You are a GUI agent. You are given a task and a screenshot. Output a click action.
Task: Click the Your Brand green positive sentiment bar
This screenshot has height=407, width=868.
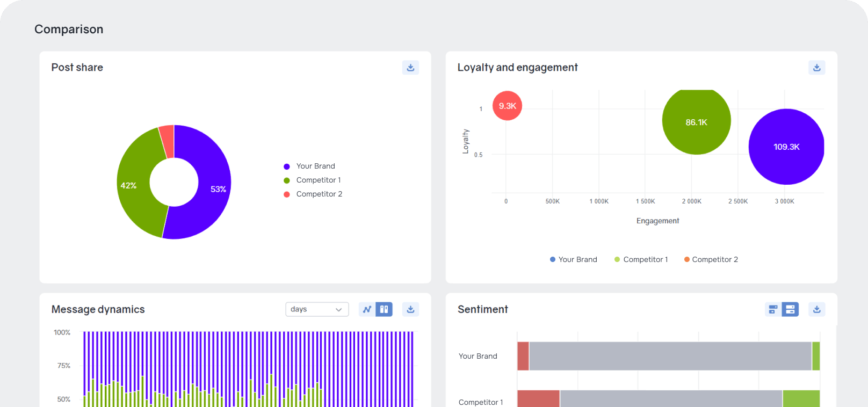click(x=816, y=356)
